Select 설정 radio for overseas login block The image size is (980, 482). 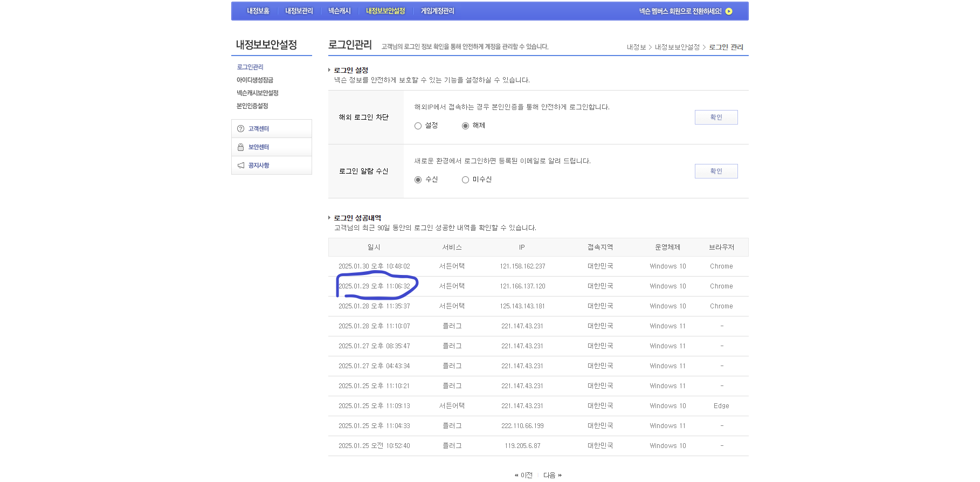(x=418, y=126)
